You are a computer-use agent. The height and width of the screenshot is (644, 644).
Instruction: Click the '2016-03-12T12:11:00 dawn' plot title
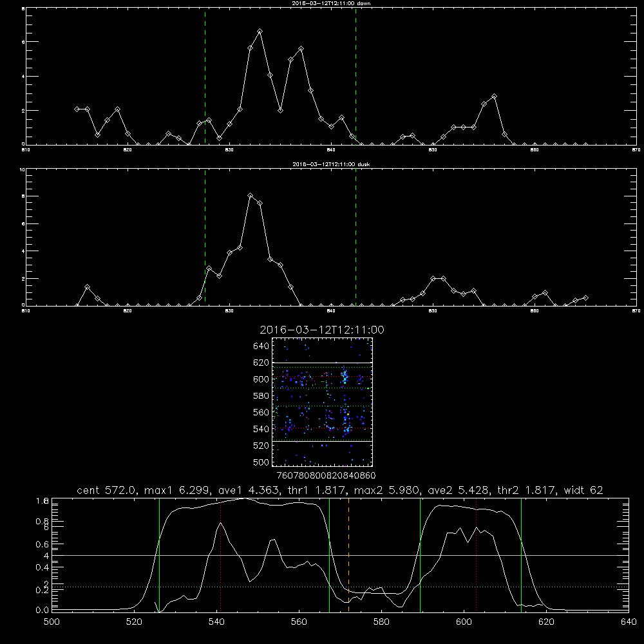331,3
